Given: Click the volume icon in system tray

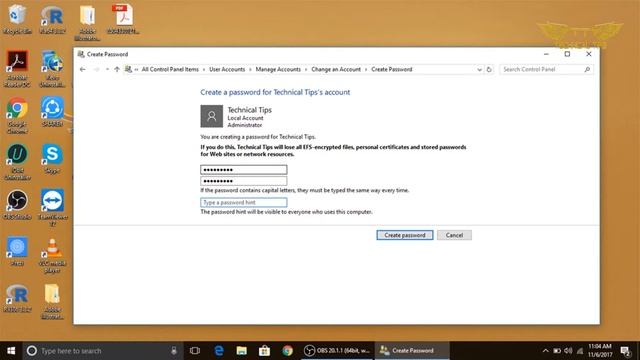Looking at the screenshot, I should coord(568,351).
